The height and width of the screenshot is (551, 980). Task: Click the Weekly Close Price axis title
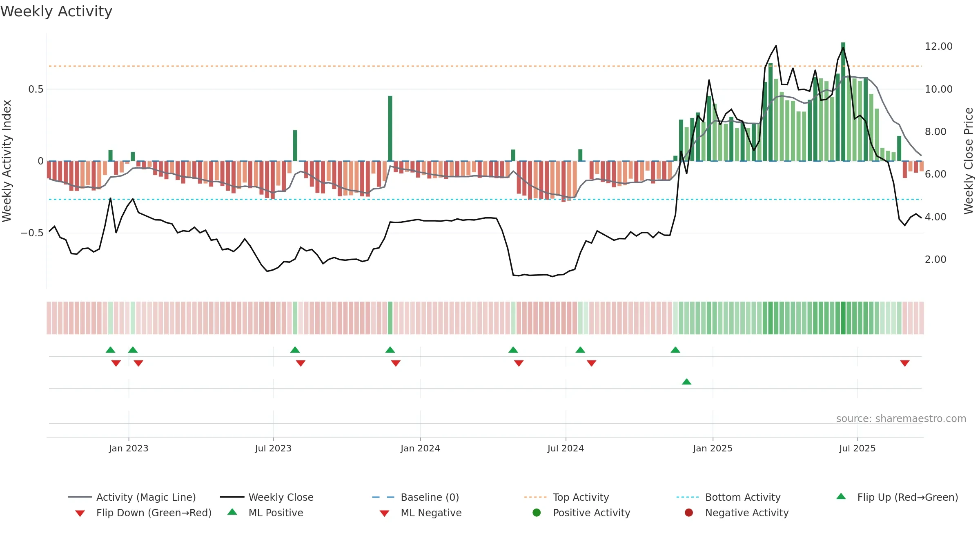click(969, 161)
